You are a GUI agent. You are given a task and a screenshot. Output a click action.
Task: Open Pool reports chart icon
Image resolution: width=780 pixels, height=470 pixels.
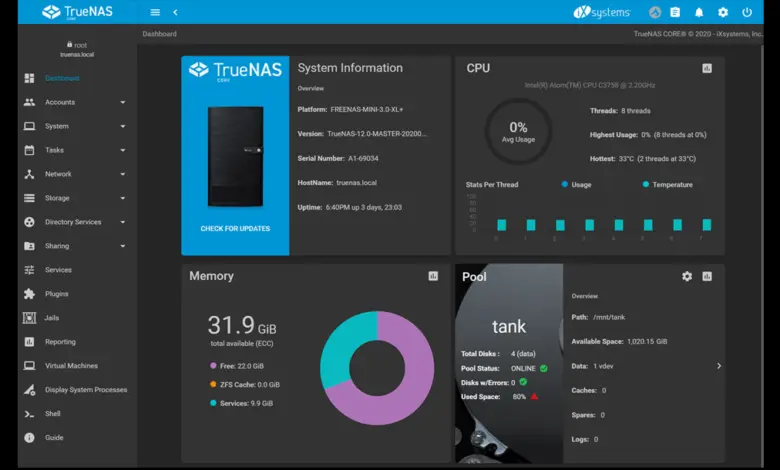(707, 276)
